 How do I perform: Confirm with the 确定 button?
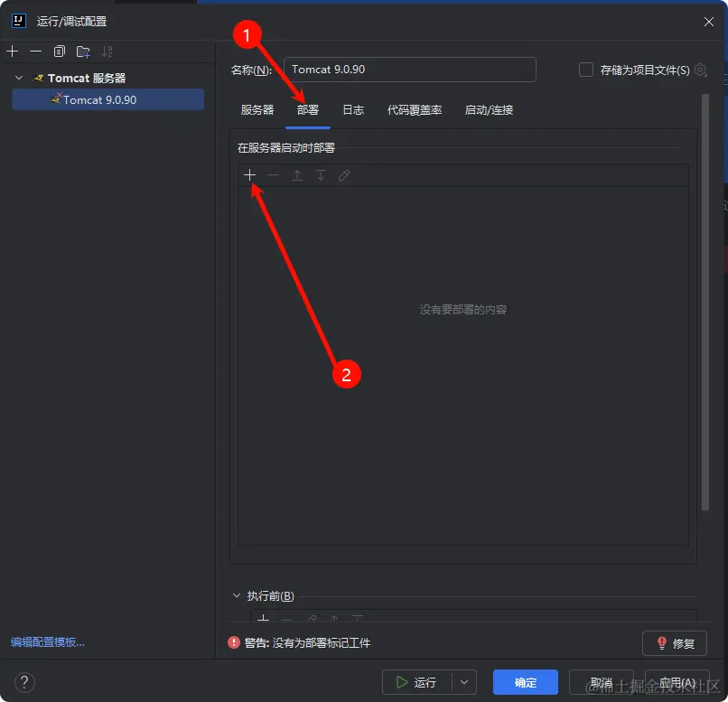tap(526, 682)
